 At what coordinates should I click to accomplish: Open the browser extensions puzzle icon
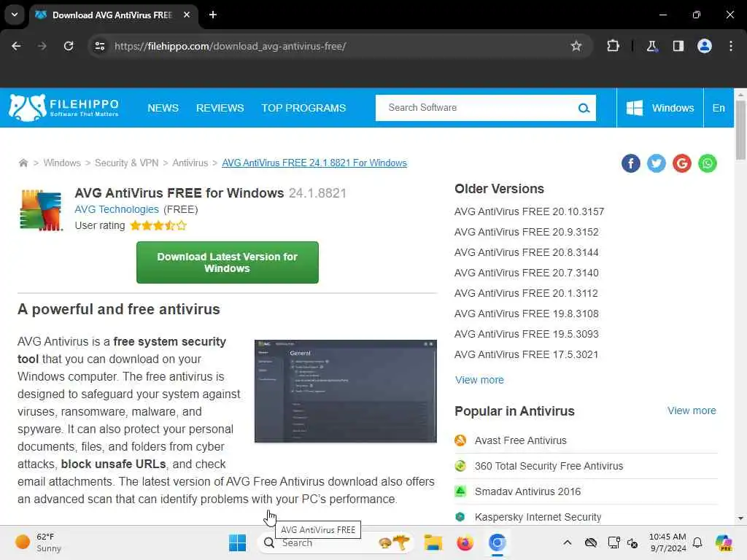(x=613, y=46)
